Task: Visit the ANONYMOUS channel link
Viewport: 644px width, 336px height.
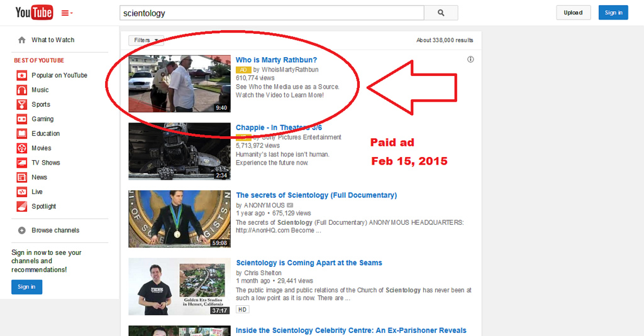Action: pos(264,205)
